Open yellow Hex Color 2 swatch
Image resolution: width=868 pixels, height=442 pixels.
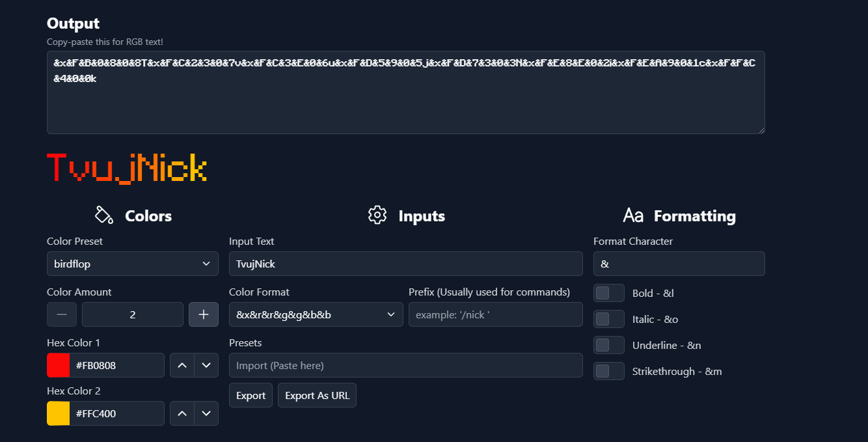[x=59, y=413]
